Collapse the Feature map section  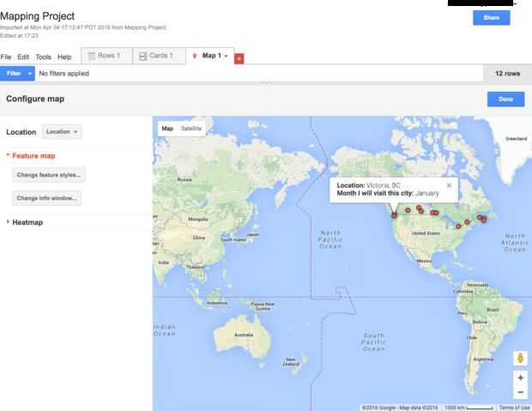[x=31, y=156]
